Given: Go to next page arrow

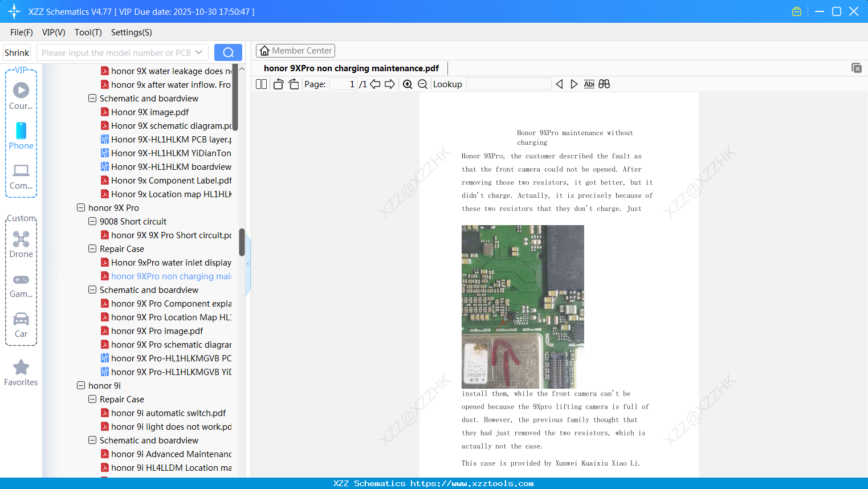Looking at the screenshot, I should [x=390, y=84].
